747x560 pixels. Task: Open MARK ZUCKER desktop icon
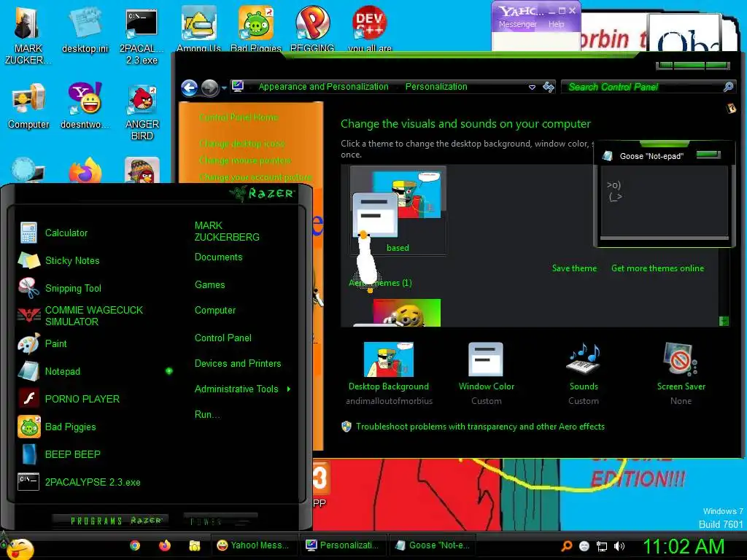point(28,34)
